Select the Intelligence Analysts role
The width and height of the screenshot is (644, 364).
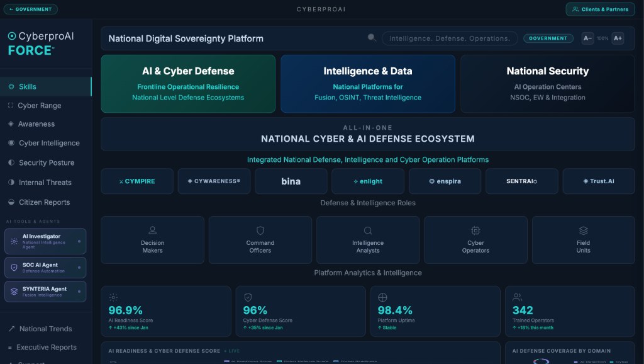[x=368, y=240]
